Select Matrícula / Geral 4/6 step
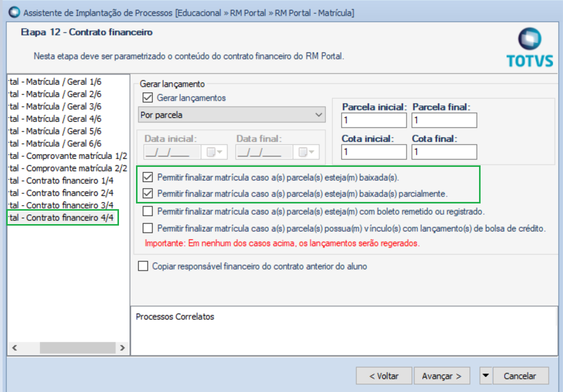 coord(55,118)
